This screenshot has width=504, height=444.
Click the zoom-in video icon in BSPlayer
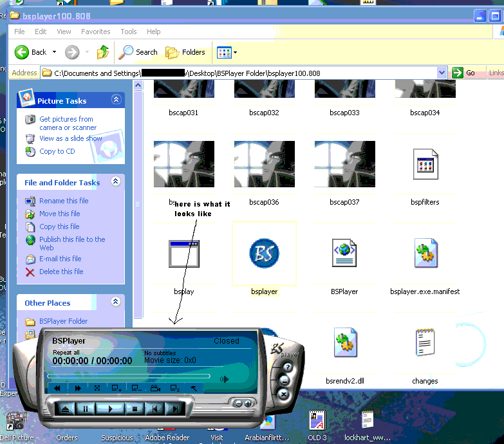[117, 388]
